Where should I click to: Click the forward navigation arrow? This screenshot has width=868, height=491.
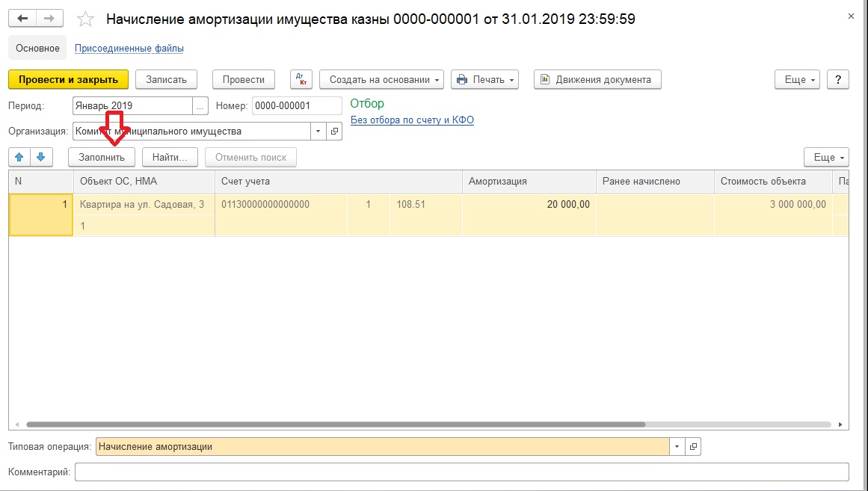[x=49, y=19]
